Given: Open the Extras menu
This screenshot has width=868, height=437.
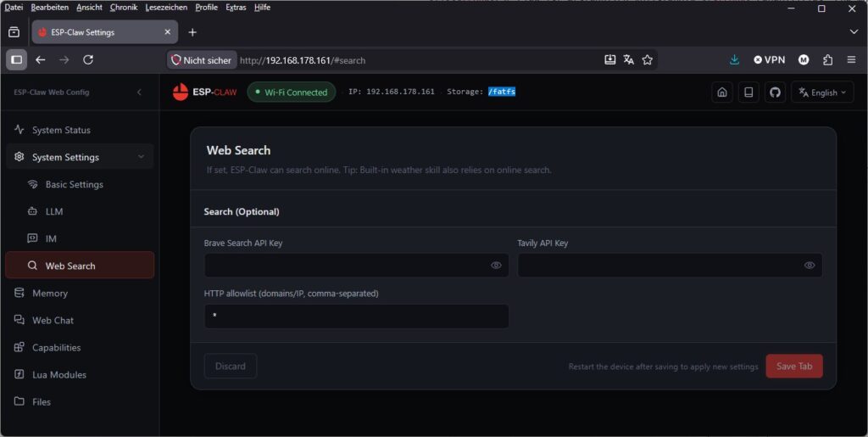Looking at the screenshot, I should point(236,7).
